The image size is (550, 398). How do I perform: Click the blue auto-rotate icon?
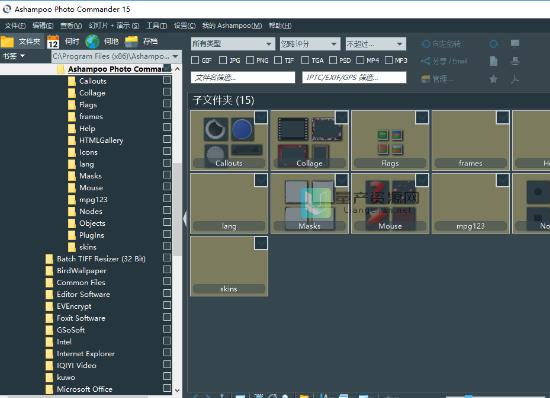pos(425,44)
